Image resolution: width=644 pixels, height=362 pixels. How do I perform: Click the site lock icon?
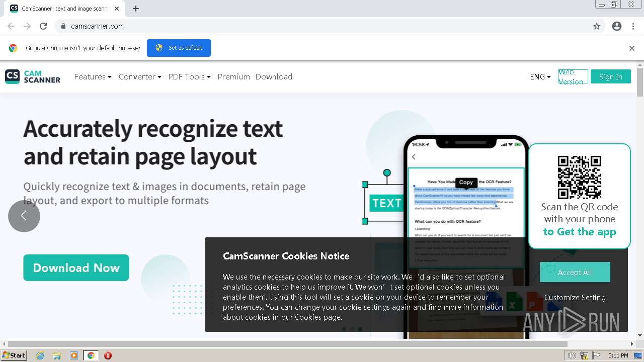[63, 26]
